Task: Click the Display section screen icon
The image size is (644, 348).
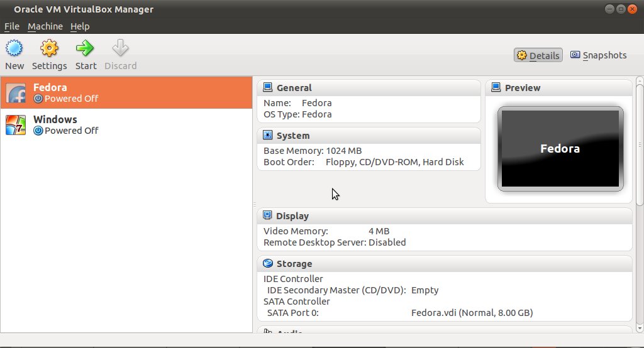Action: coord(267,215)
